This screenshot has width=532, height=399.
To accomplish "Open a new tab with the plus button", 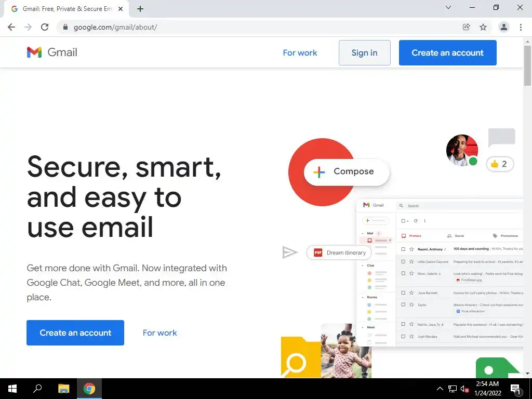I will pos(140,9).
